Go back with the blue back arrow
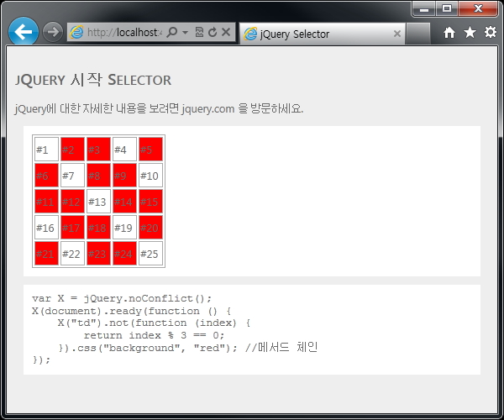Image resolution: width=504 pixels, height=420 pixels. pos(24,32)
